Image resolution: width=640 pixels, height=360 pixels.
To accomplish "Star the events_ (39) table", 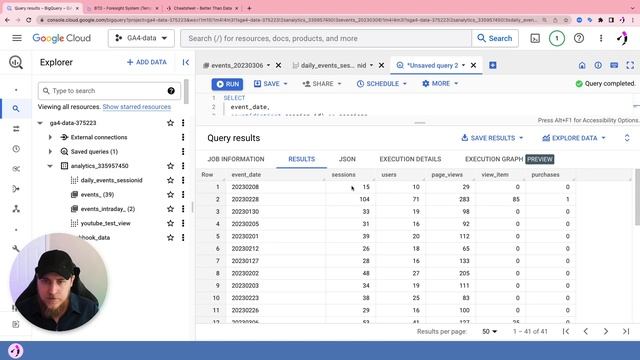I will [170, 195].
